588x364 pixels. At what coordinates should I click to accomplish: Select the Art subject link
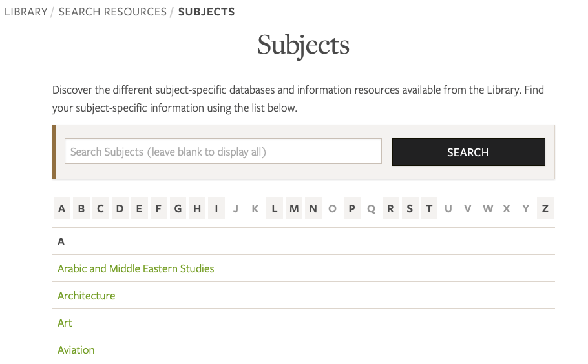pos(65,323)
